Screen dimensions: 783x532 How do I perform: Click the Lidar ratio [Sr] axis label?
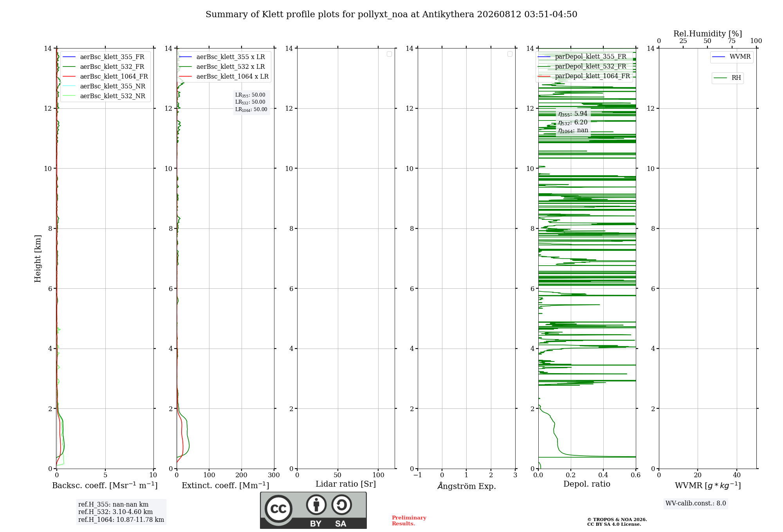[x=346, y=484]
